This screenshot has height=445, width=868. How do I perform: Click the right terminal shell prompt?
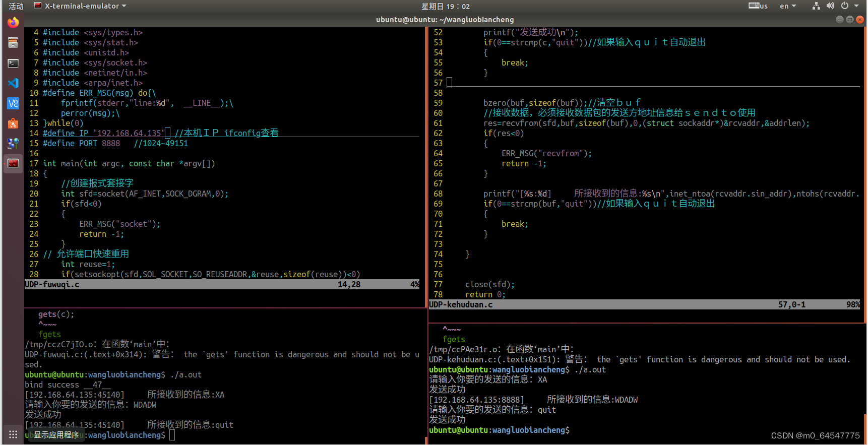click(500, 430)
